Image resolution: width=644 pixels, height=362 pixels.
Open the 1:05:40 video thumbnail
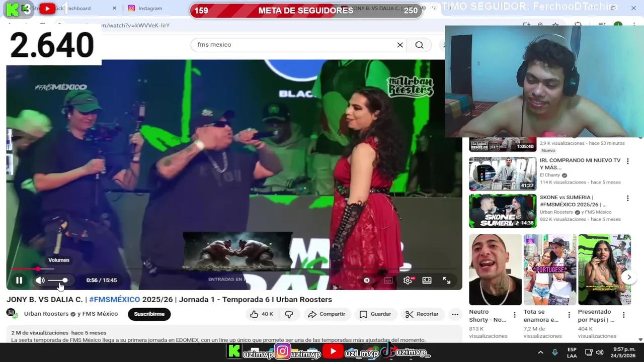tap(503, 145)
